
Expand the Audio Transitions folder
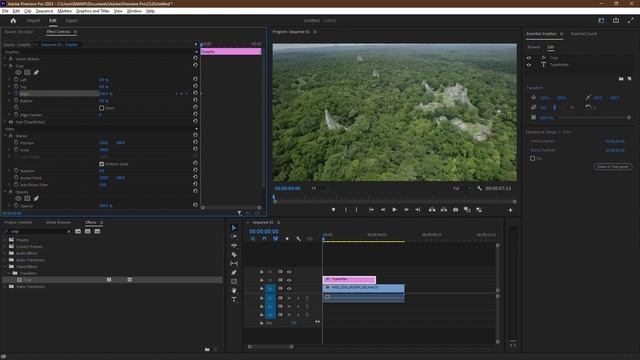tap(5, 260)
